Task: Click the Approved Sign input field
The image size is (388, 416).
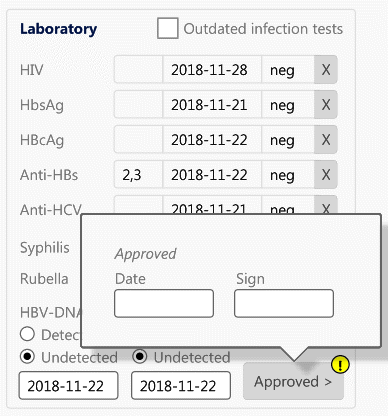Action: tap(284, 303)
